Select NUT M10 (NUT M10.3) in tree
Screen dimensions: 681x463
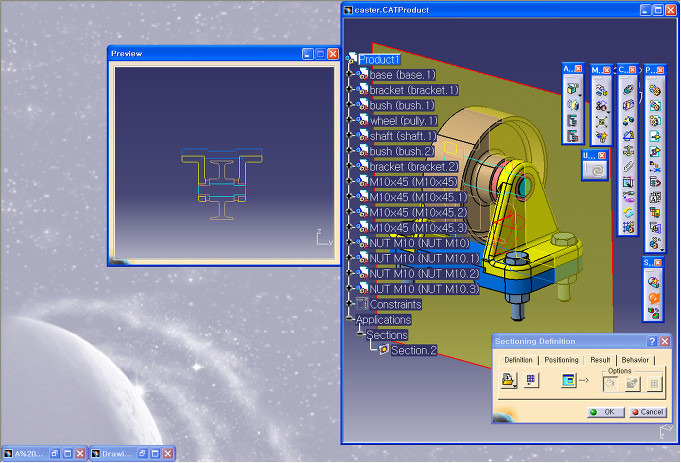[424, 289]
